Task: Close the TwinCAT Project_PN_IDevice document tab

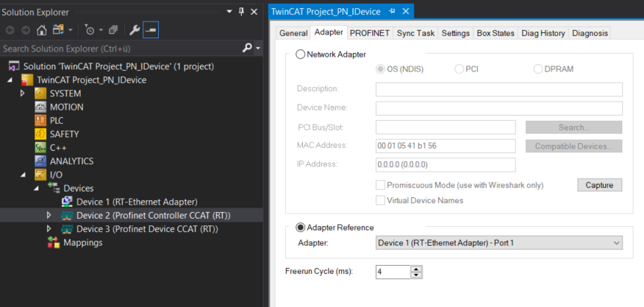Action: (x=407, y=12)
